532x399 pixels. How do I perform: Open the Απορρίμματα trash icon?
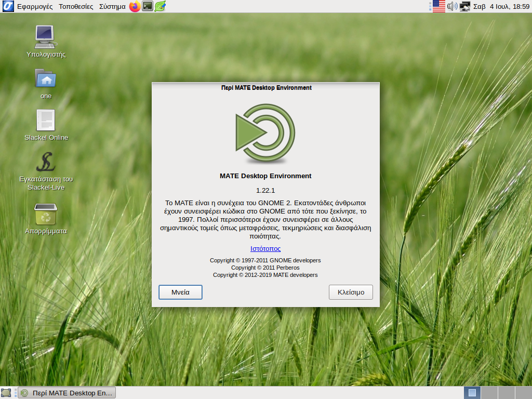[x=46, y=219]
